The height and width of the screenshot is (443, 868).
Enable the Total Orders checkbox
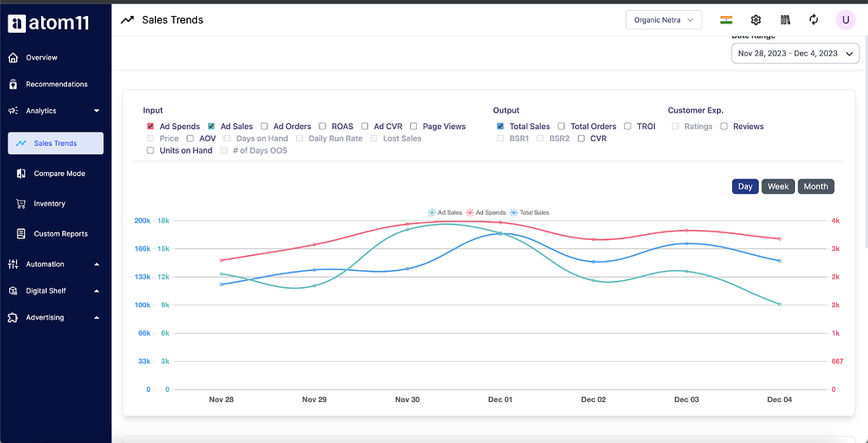tap(561, 126)
